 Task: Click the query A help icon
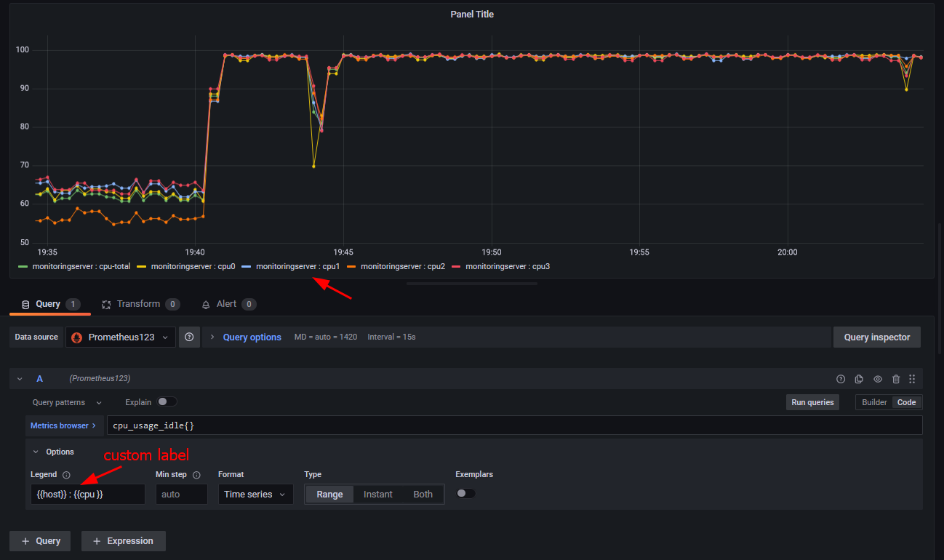pos(841,379)
